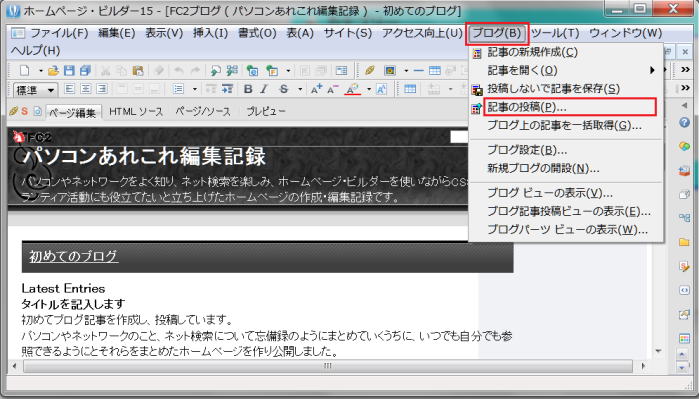The image size is (699, 399).
Task: Expand hidden items on the first toolbar with chevron
Action: coord(686,70)
